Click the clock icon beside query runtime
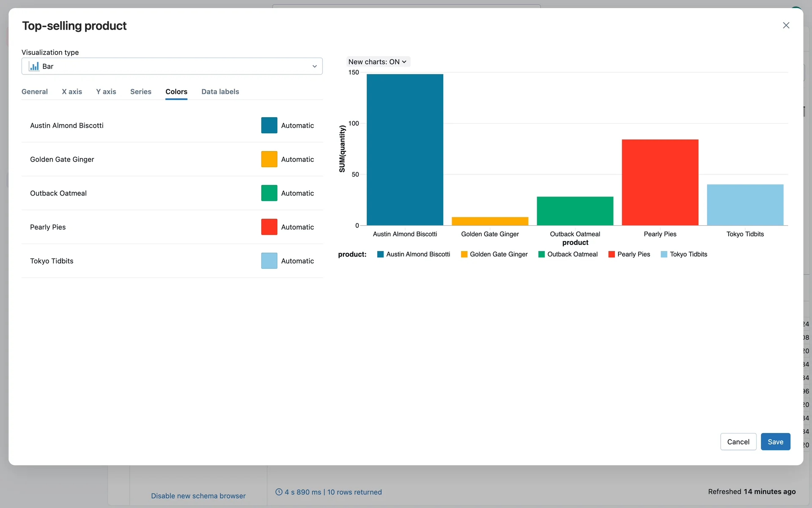 (279, 492)
